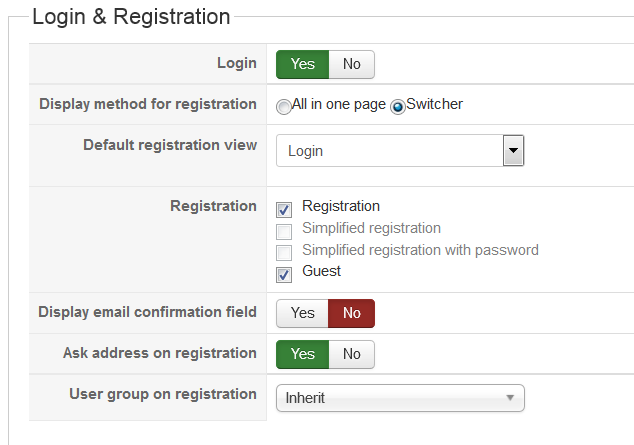The width and height of the screenshot is (634, 445).
Task: Enable email confirmation field with Yes
Action: [302, 313]
